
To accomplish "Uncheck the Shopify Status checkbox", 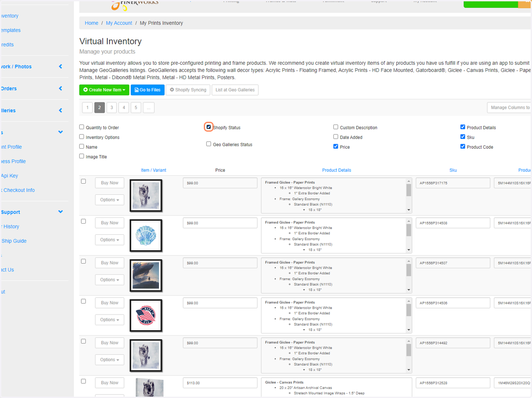I will point(209,127).
